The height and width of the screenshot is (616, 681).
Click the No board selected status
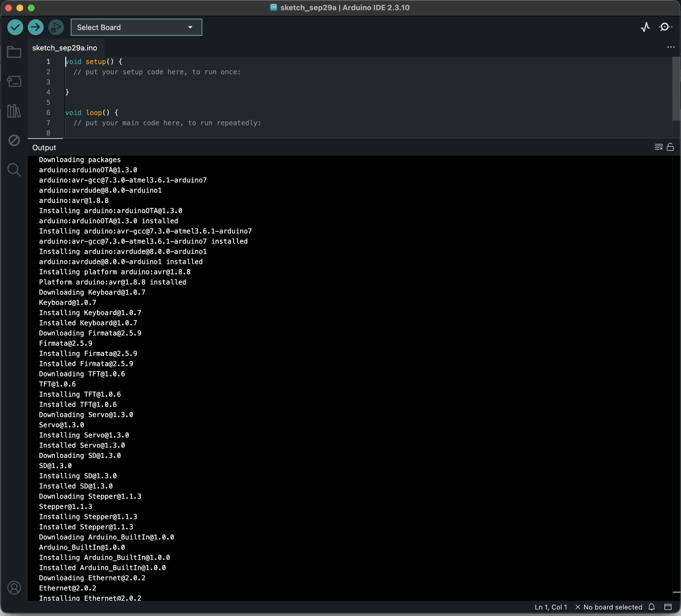point(609,607)
